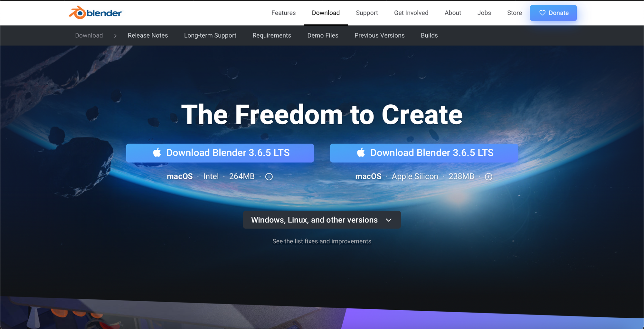Click the 264MB size text
This screenshot has height=329, width=644.
(x=242, y=176)
